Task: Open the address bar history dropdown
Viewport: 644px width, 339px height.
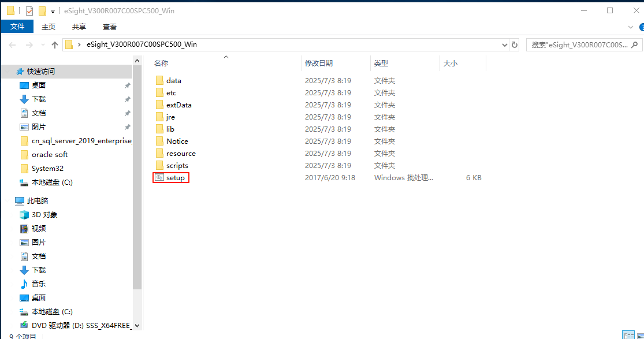Action: point(505,45)
